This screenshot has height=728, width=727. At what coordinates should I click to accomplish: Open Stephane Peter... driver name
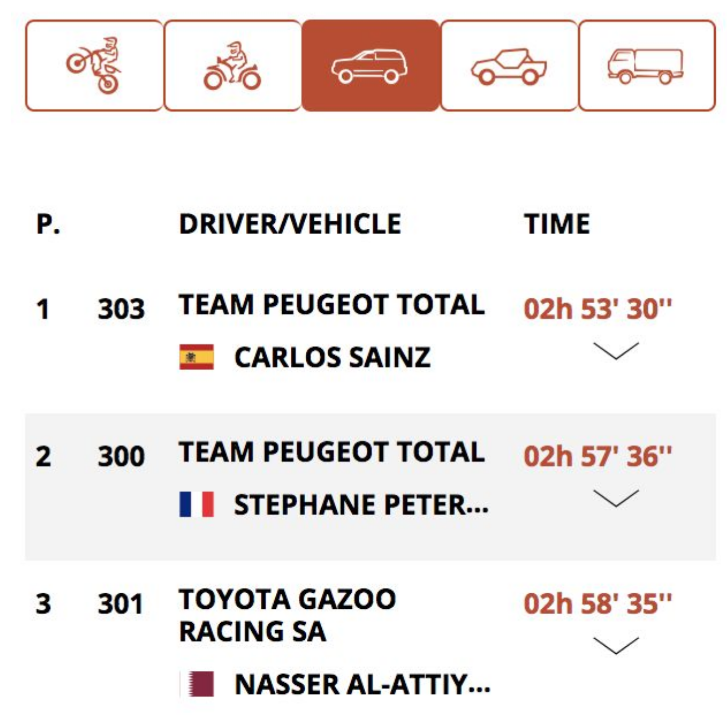tap(361, 505)
